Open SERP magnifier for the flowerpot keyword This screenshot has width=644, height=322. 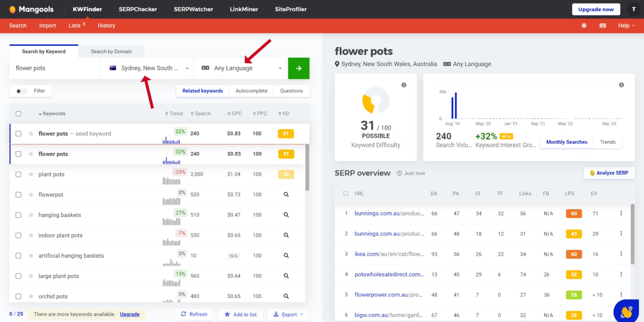[x=286, y=194]
